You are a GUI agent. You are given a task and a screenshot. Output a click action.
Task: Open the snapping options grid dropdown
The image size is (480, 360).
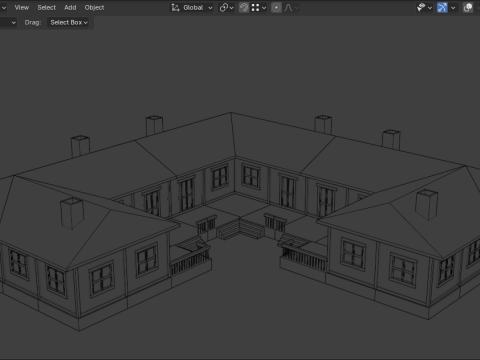(x=259, y=7)
